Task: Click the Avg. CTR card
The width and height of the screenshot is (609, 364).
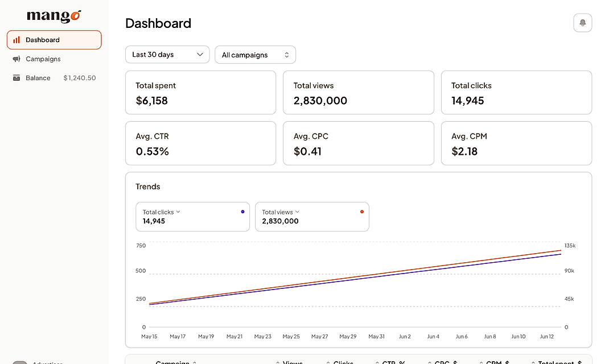Action: pos(200,143)
